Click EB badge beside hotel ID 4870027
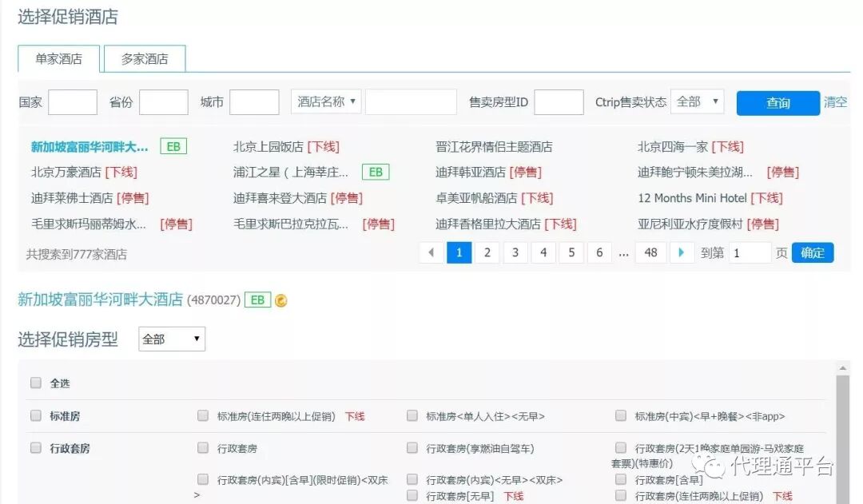 coord(257,300)
